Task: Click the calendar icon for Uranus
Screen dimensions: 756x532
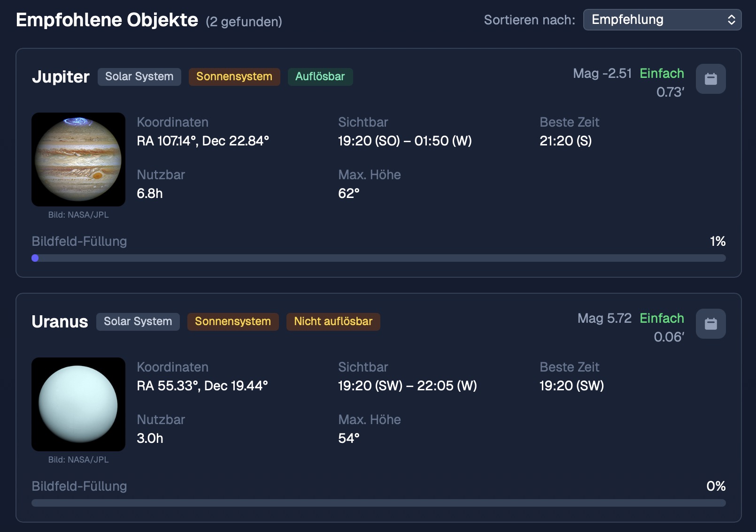Action: (710, 324)
